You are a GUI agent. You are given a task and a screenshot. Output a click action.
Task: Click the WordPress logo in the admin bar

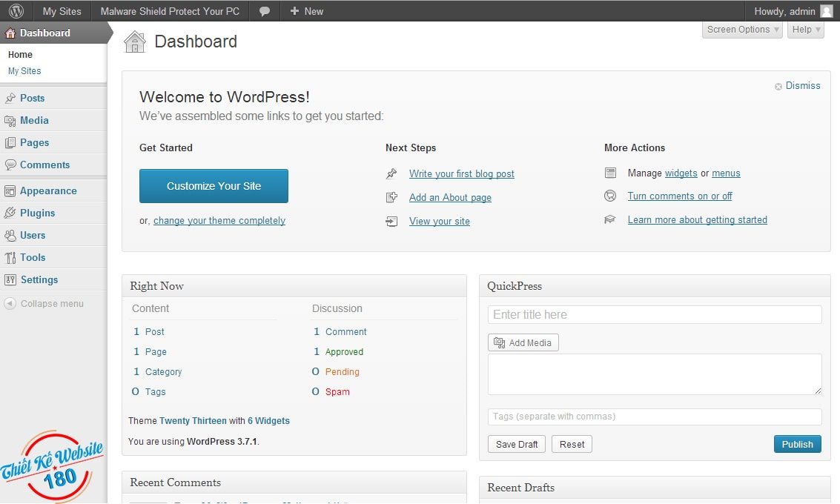pyautogui.click(x=15, y=10)
